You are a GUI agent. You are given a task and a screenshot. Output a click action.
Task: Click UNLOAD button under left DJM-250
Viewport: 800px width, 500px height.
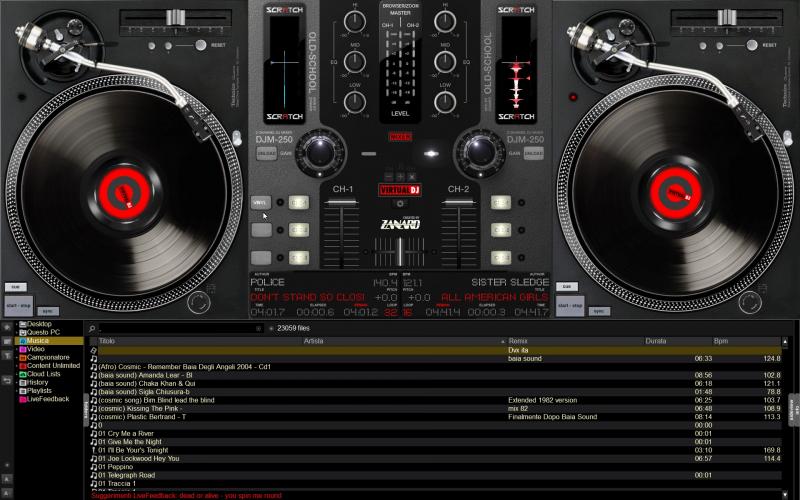tap(266, 153)
